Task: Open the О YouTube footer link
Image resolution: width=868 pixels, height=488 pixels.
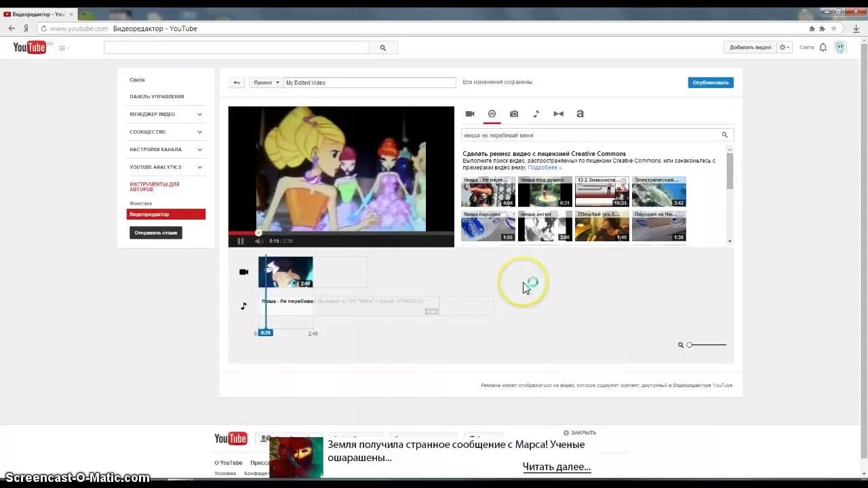Action: [229, 463]
